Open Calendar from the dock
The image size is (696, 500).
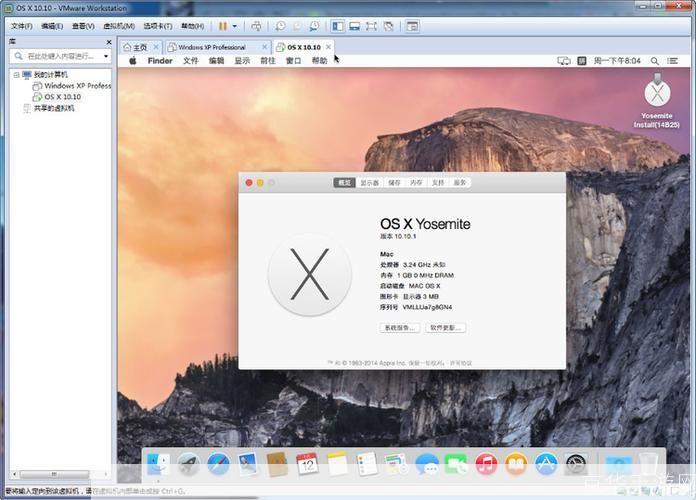pos(307,464)
